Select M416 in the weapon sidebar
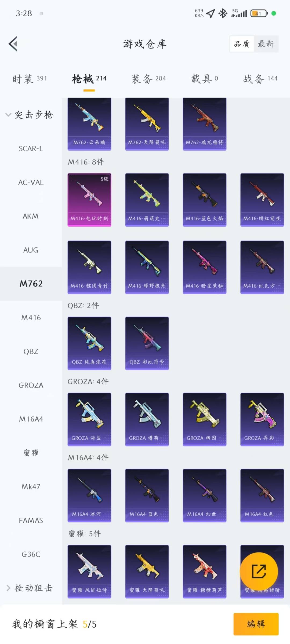 point(31,317)
